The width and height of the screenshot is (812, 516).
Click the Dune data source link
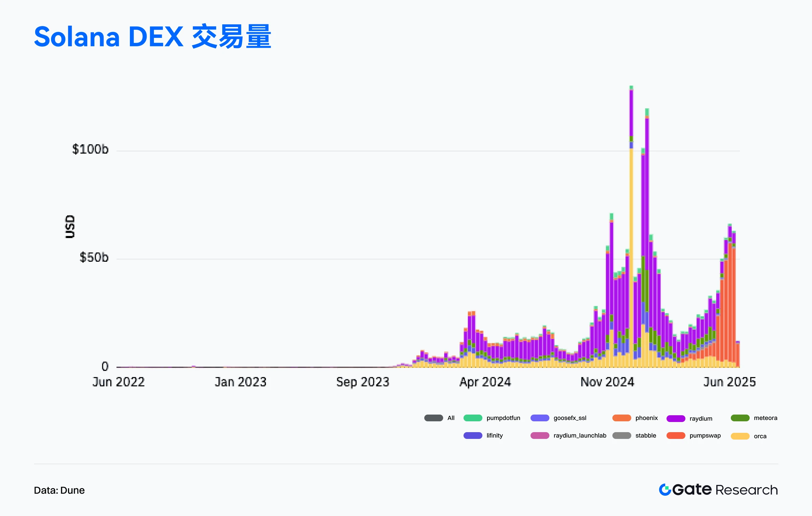pyautogui.click(x=73, y=490)
